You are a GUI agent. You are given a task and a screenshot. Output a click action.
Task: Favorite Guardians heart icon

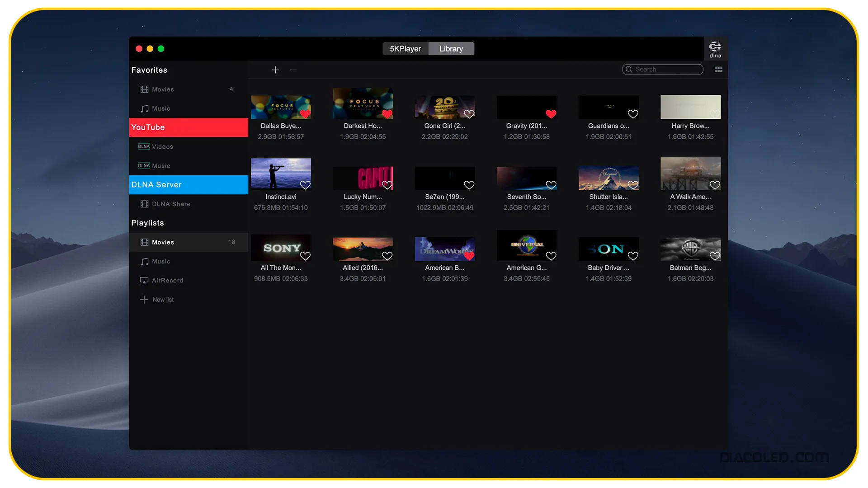tap(633, 114)
